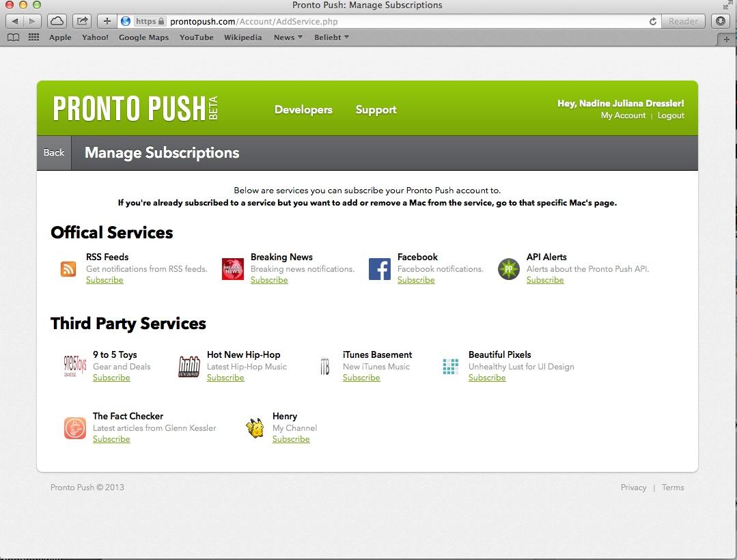Subscribe to Beautiful Pixels
Screen dimensions: 737x560
[487, 378]
